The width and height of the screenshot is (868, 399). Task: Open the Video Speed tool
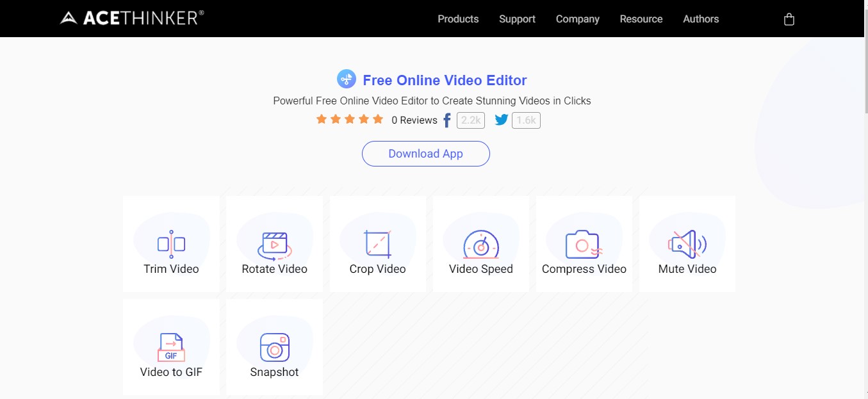tap(481, 244)
